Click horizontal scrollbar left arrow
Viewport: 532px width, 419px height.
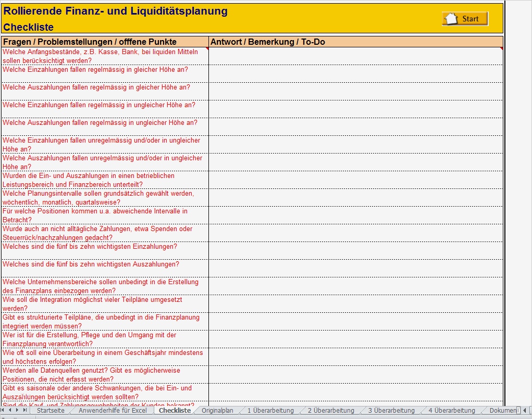coord(525,410)
